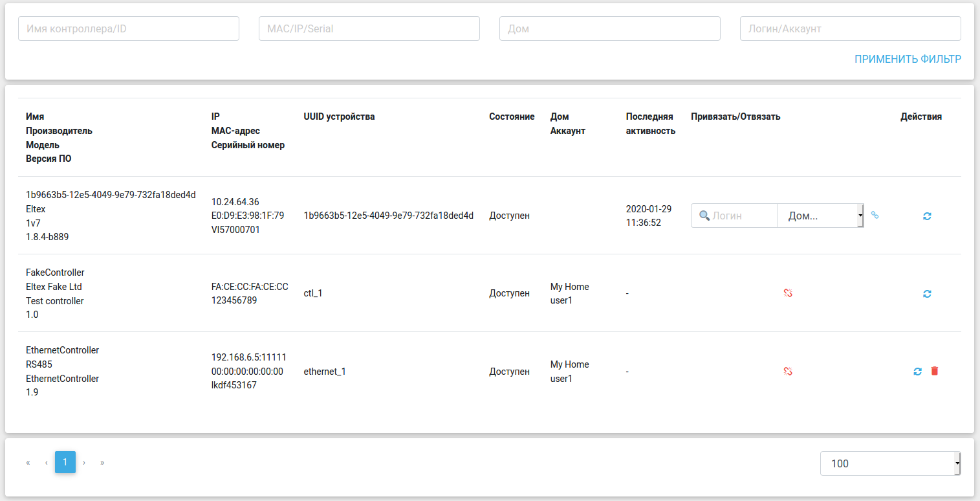This screenshot has width=980, height=501.
Task: Jump to last page with » arrow
Action: (102, 463)
